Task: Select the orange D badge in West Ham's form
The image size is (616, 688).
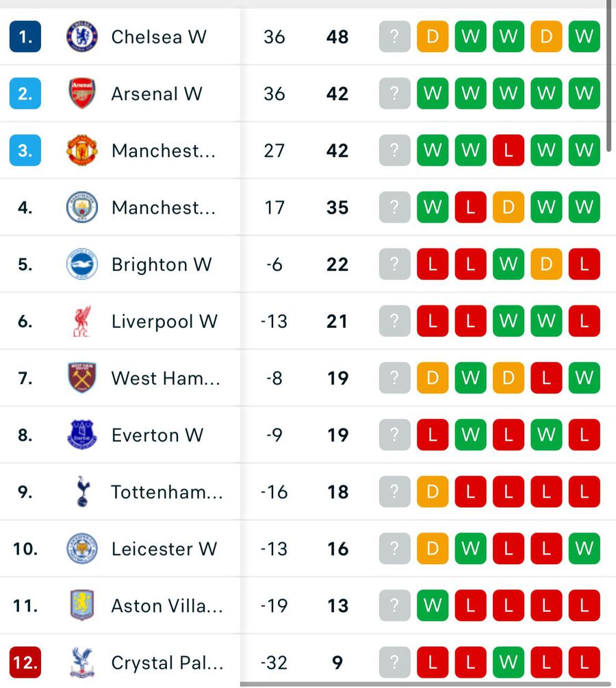Action: 433,378
